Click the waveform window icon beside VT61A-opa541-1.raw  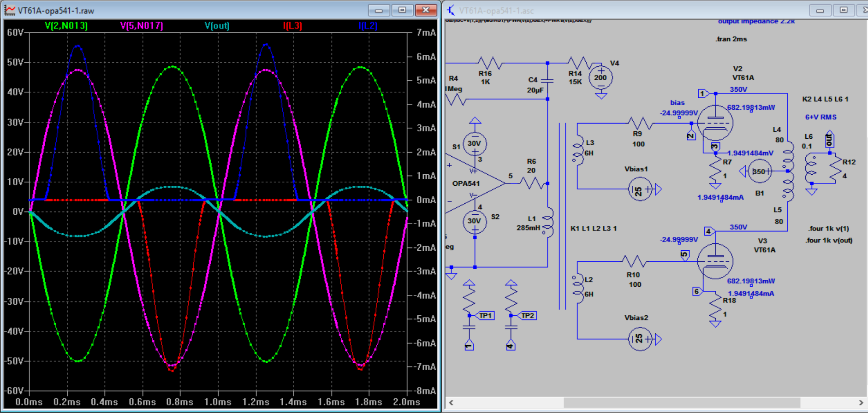coord(10,10)
